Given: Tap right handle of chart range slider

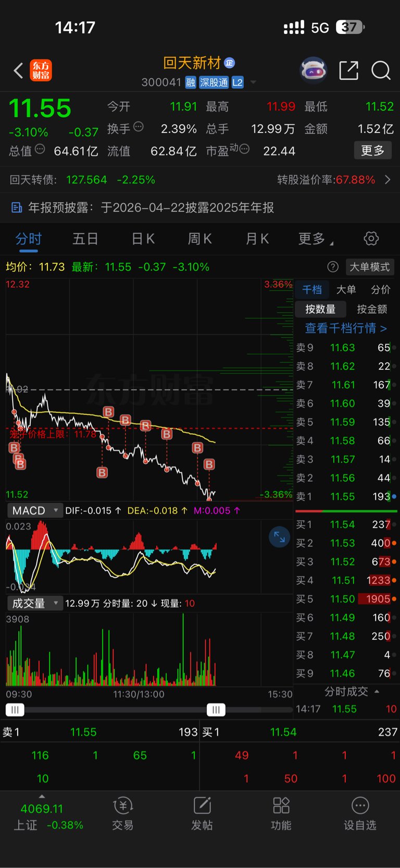Looking at the screenshot, I should (216, 710).
